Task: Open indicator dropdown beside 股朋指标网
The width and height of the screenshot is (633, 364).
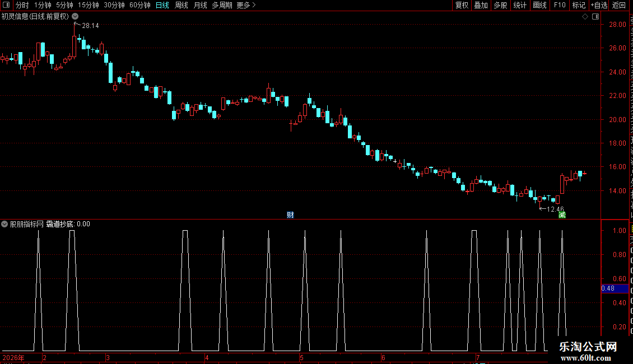Action: (x=4, y=224)
